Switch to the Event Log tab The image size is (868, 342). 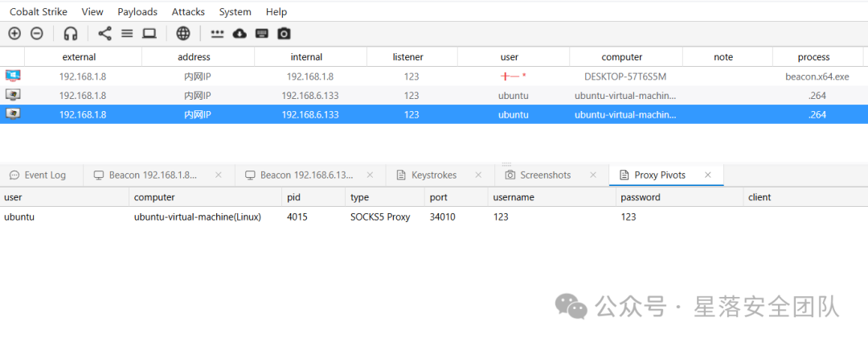[x=42, y=175]
